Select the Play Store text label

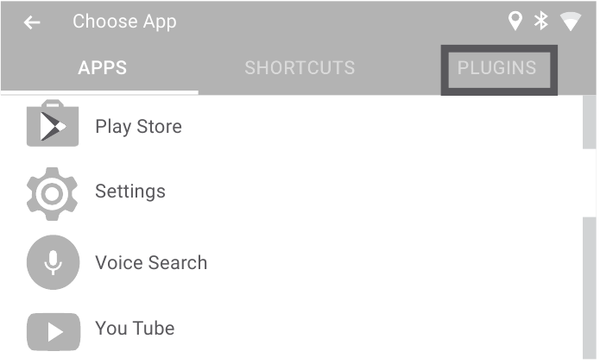click(x=138, y=127)
